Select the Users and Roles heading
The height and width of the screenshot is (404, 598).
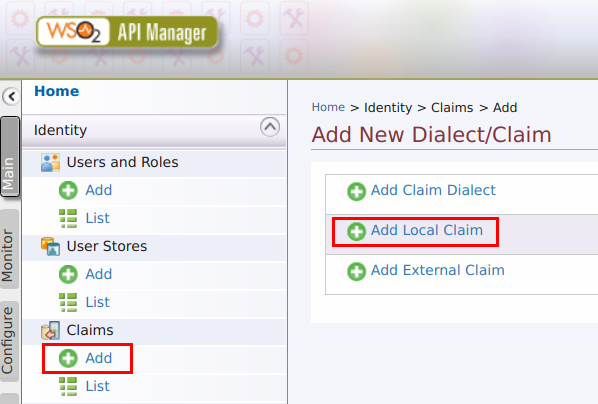click(x=122, y=163)
